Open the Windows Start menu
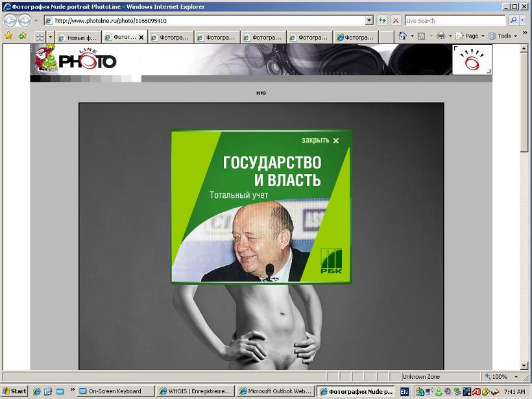Image resolution: width=532 pixels, height=399 pixels. [14, 391]
